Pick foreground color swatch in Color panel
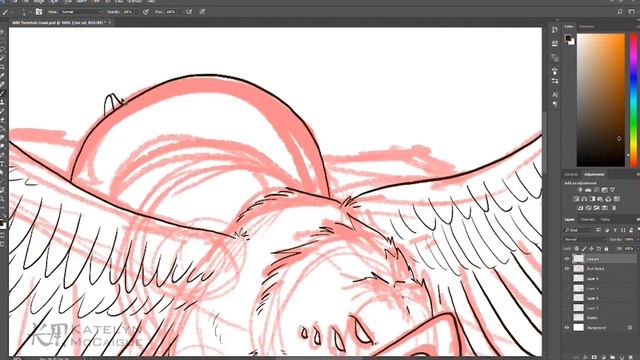The height and width of the screenshot is (360, 640). 568,38
